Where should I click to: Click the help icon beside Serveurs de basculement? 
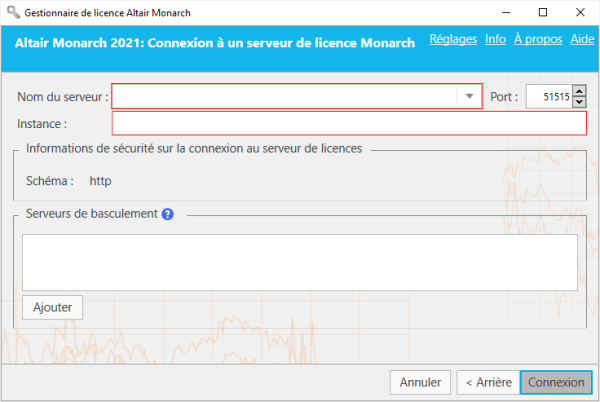[x=168, y=214]
